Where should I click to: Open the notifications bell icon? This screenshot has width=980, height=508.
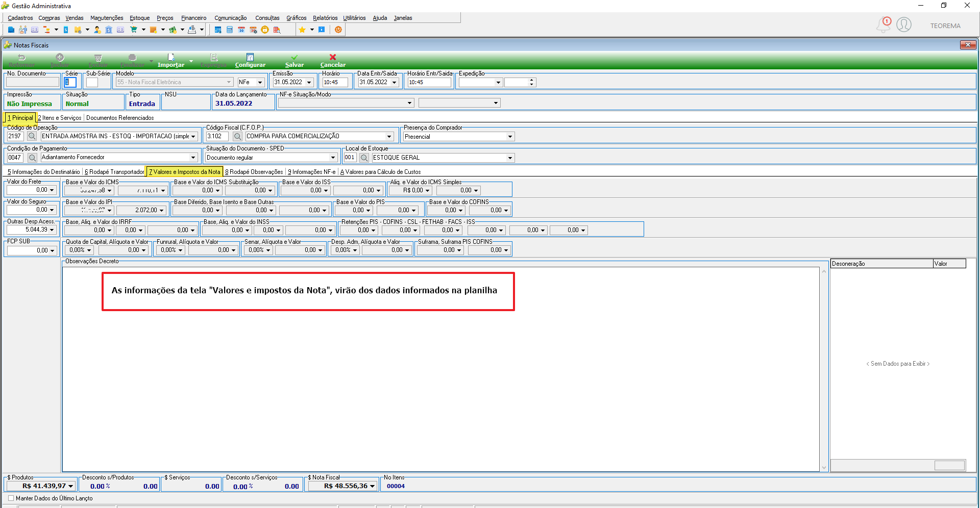click(884, 24)
